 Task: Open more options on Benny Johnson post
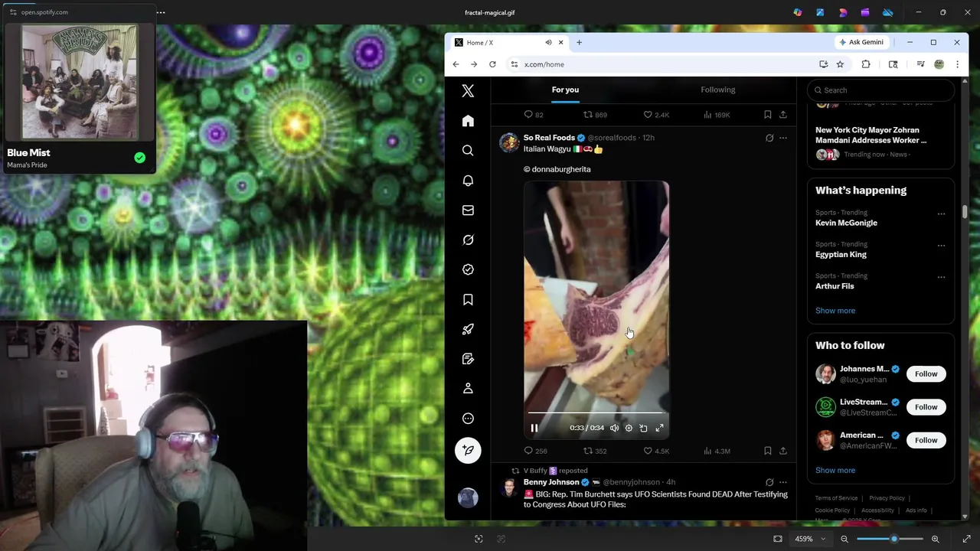click(782, 482)
